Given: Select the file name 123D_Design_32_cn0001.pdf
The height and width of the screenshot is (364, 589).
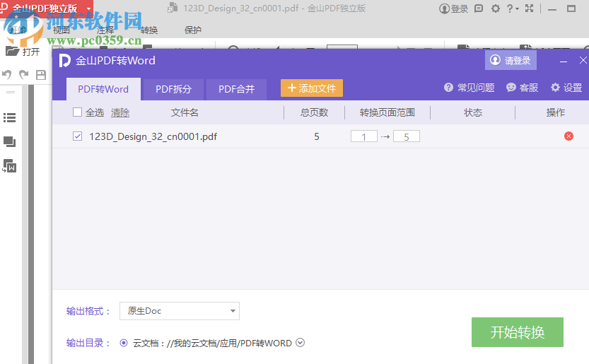Looking at the screenshot, I should pos(153,136).
